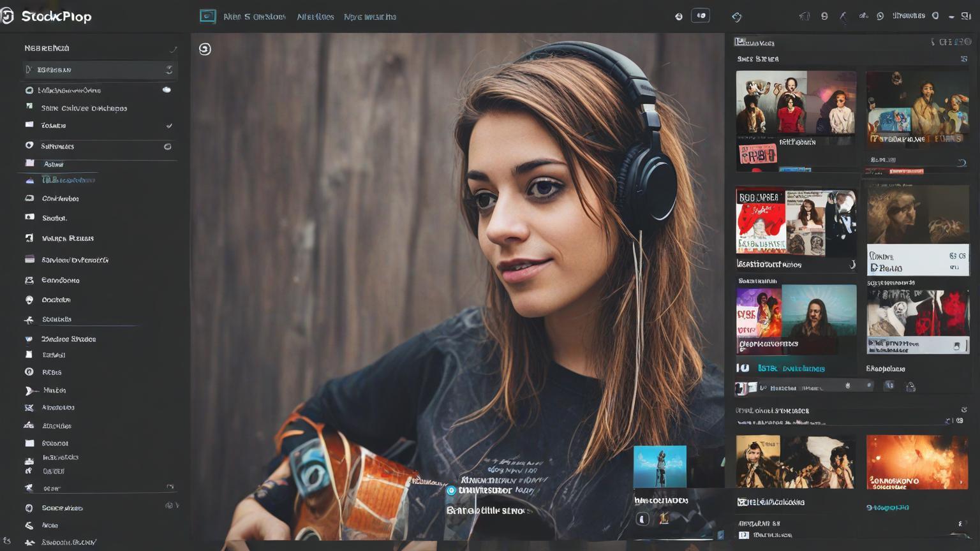The height and width of the screenshot is (551, 980).
Task: Click the spiral icon overlaid on the photo
Action: pyautogui.click(x=205, y=49)
